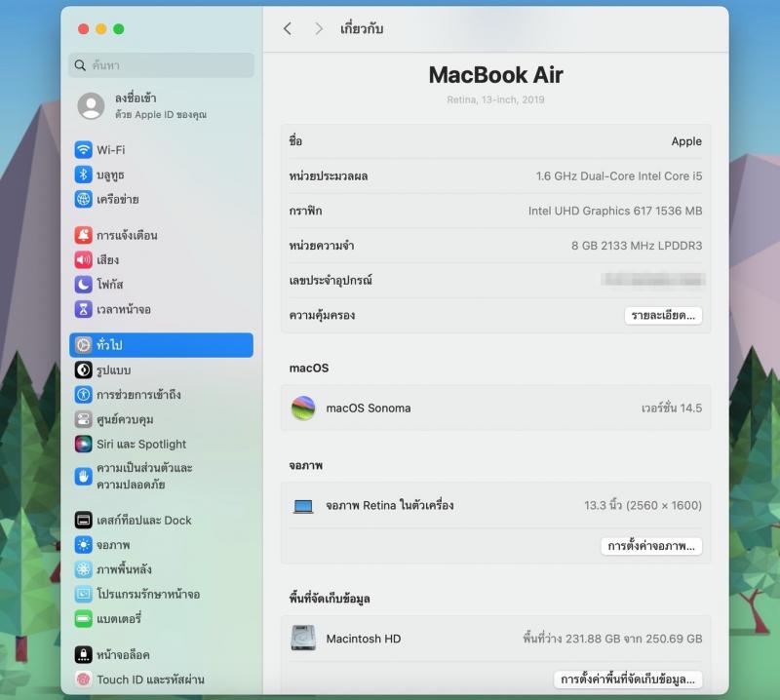780x700 pixels.
Task: Click the "Retina, 13-inch, 2019" subtitle
Action: pos(495,99)
